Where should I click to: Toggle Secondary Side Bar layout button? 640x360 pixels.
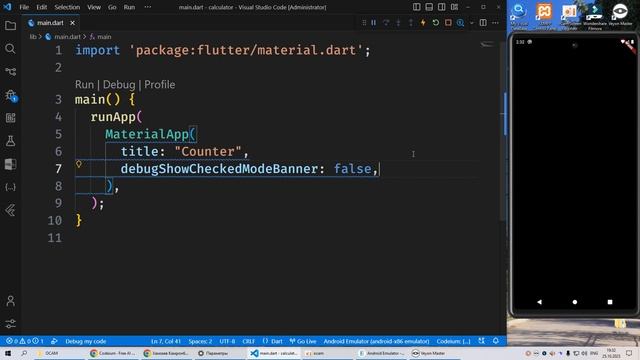(x=442, y=7)
